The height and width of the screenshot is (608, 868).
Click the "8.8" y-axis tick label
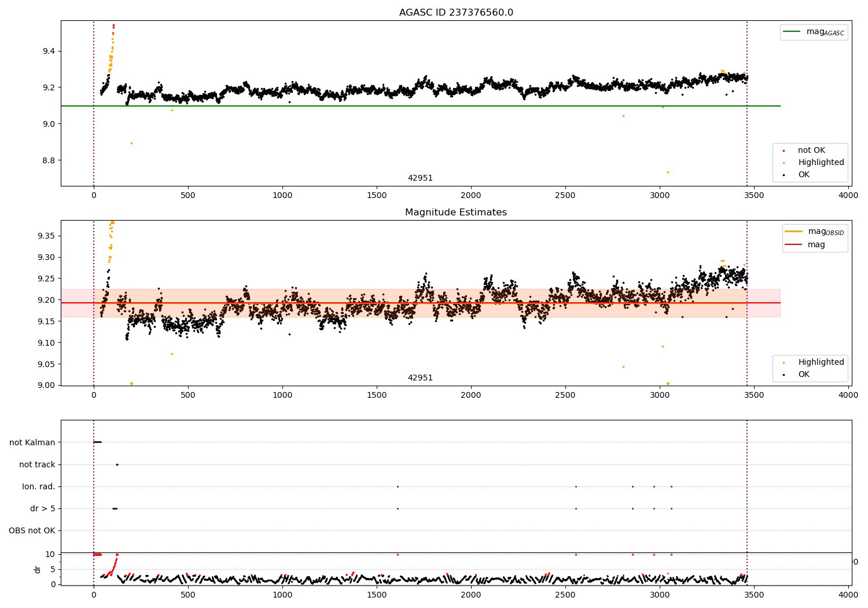[49, 160]
